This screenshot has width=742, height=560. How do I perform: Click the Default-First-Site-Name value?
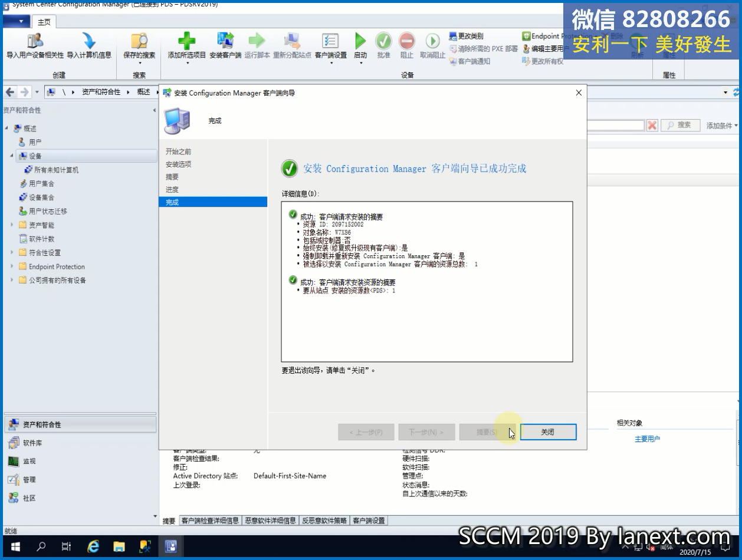(x=290, y=476)
